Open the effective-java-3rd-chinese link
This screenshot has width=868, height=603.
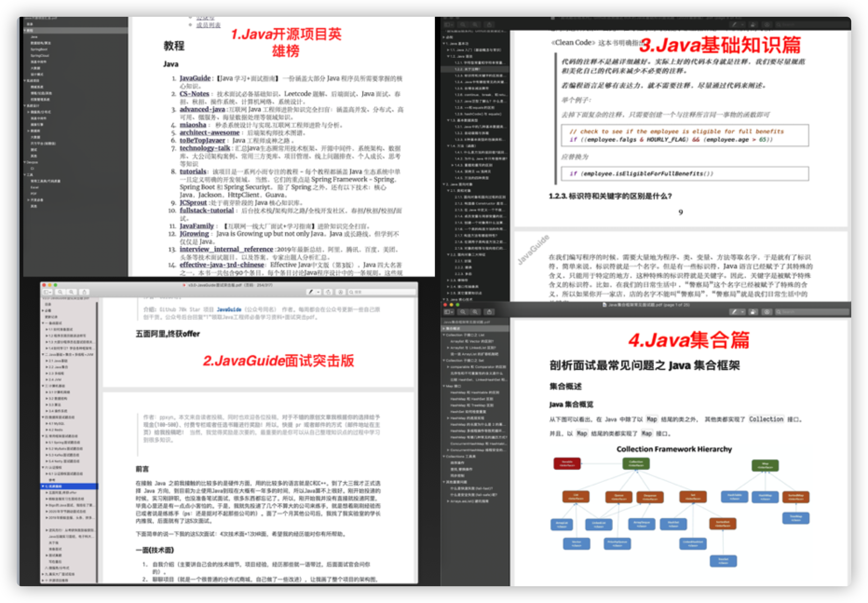click(x=222, y=265)
